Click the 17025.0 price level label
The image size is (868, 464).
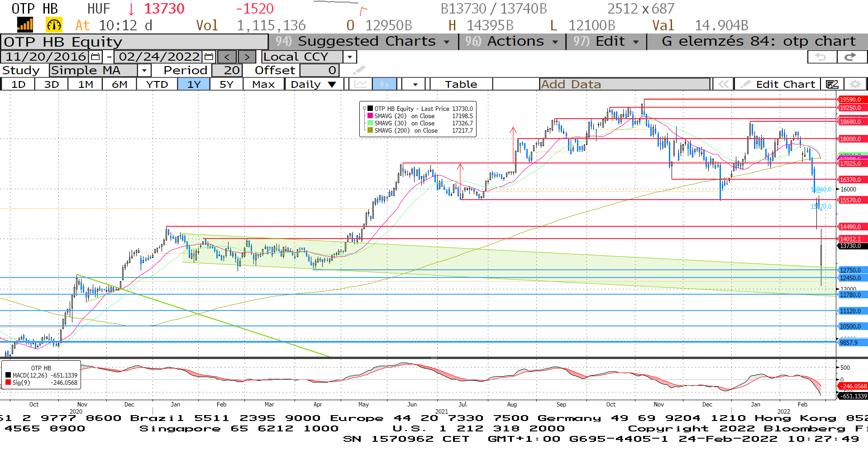click(x=852, y=163)
